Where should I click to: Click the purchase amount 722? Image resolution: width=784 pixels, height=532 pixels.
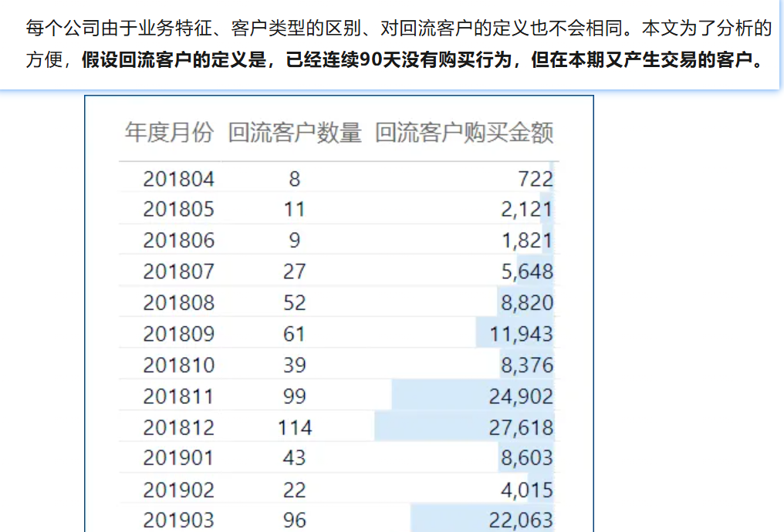(x=536, y=179)
